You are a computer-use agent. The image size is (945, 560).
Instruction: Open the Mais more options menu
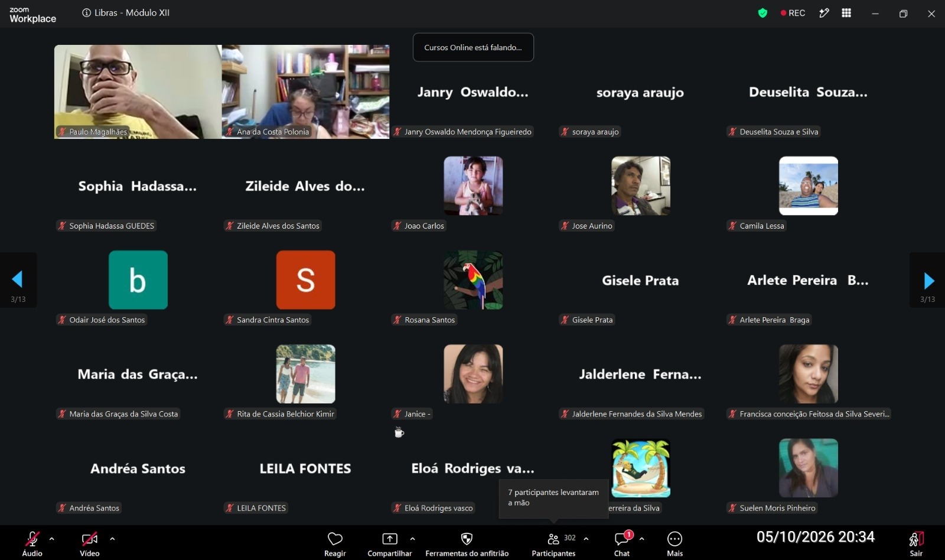tap(674, 543)
